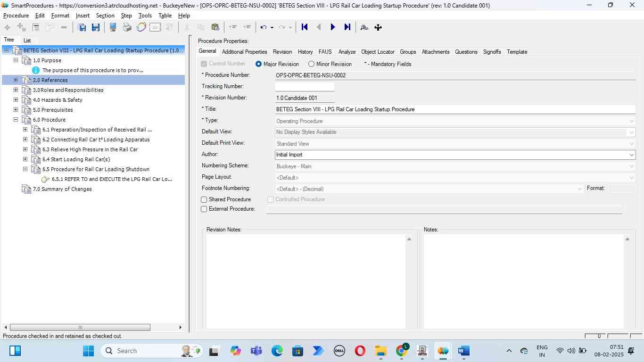Select the Minor Revision radio button

pos(311,64)
